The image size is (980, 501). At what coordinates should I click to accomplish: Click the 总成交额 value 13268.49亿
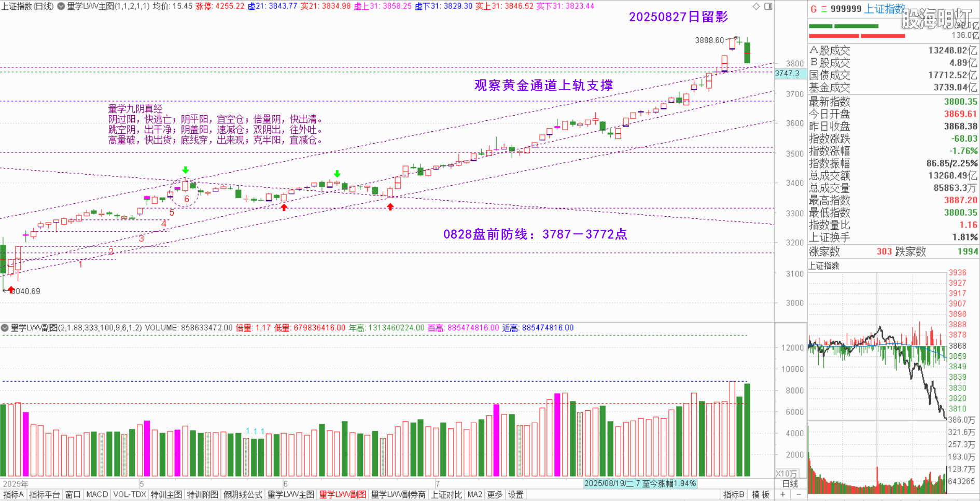coord(953,176)
